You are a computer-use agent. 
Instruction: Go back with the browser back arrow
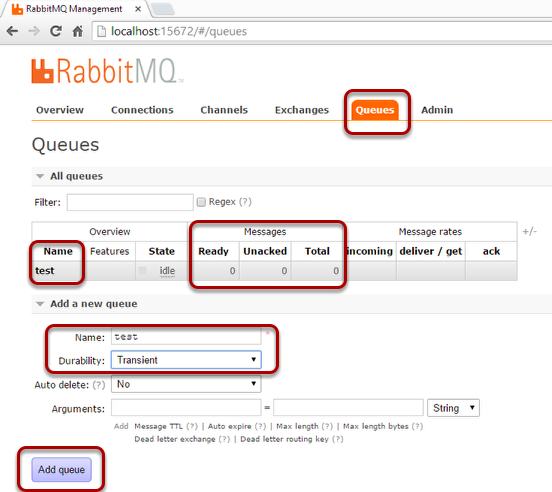click(x=12, y=31)
